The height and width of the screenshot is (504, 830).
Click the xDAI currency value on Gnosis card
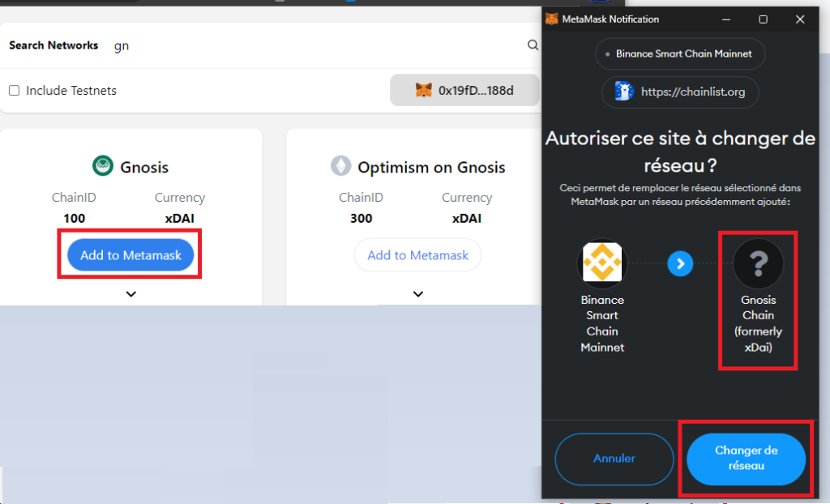pyautogui.click(x=179, y=218)
